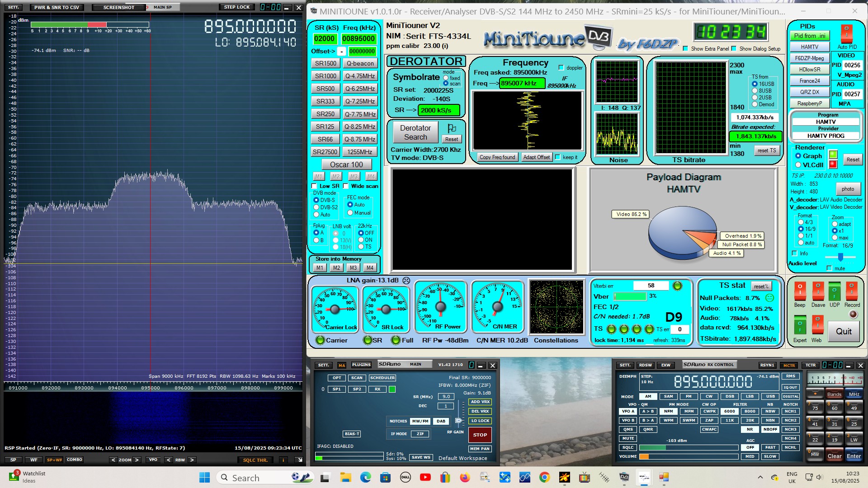Image resolution: width=868 pixels, height=488 pixels.
Task: Zoom out with the left ZOOM arrow
Action: 113,460
